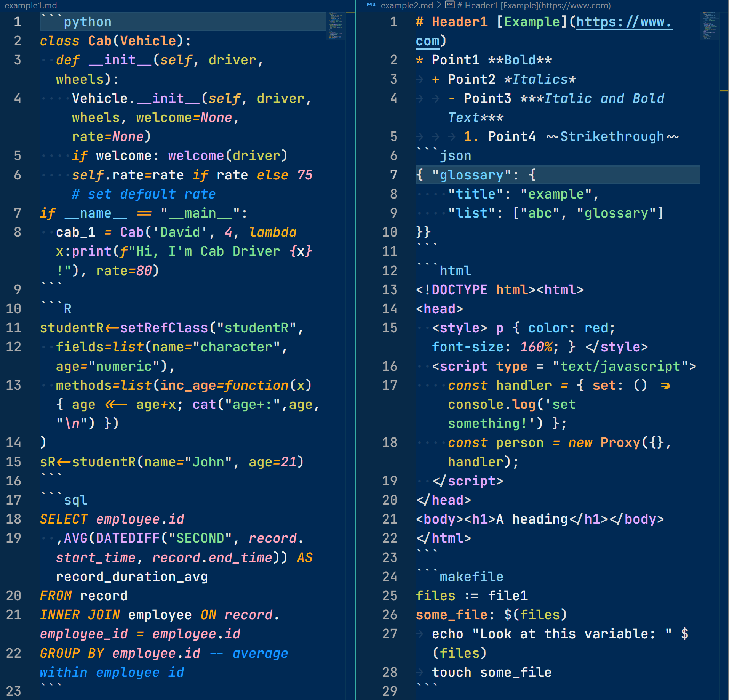Click the 'SELECT employee.id' line
Image resolution: width=729 pixels, height=700 pixels.
tap(112, 519)
